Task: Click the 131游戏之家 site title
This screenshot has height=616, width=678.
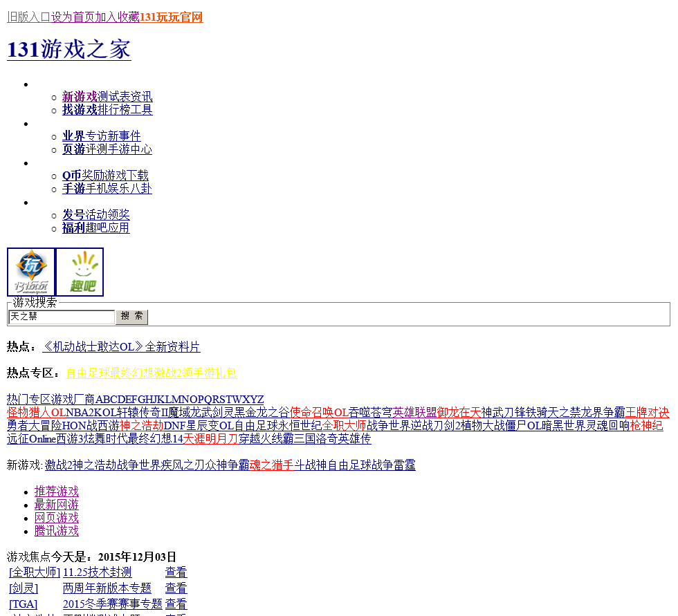Action: (x=69, y=49)
